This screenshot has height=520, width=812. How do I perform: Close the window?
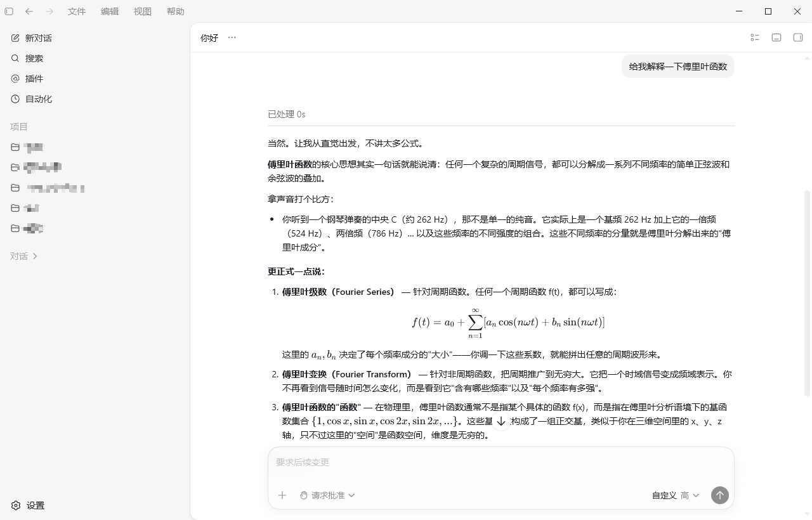tap(797, 11)
